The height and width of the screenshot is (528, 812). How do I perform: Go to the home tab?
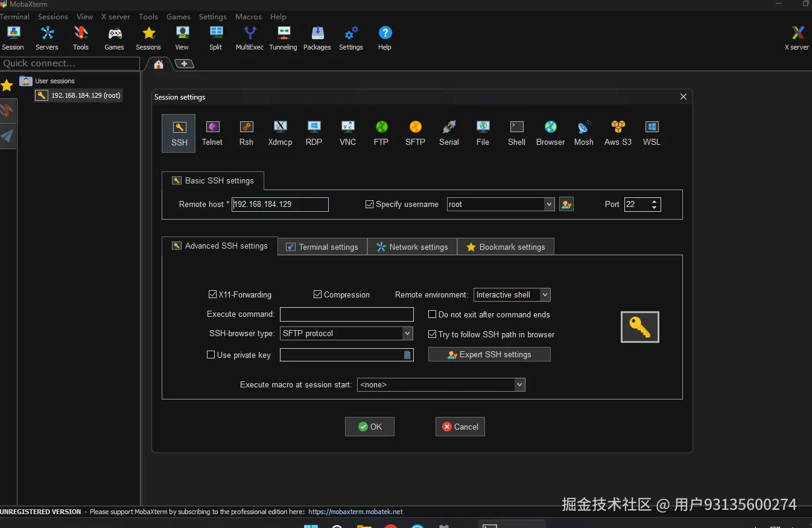159,64
